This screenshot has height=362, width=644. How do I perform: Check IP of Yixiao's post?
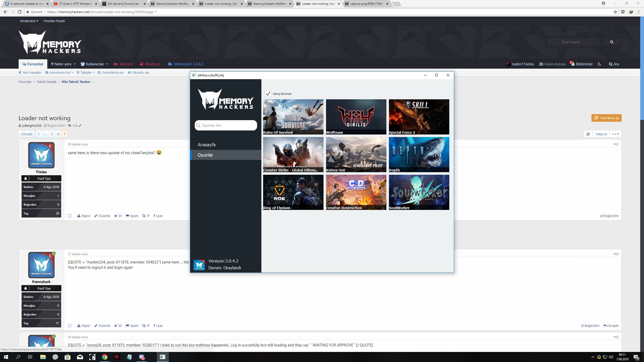146,216
